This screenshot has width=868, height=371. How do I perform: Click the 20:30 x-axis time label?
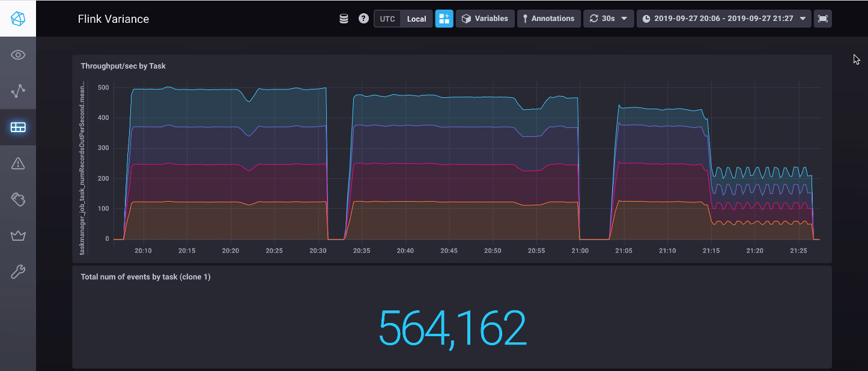pos(318,250)
